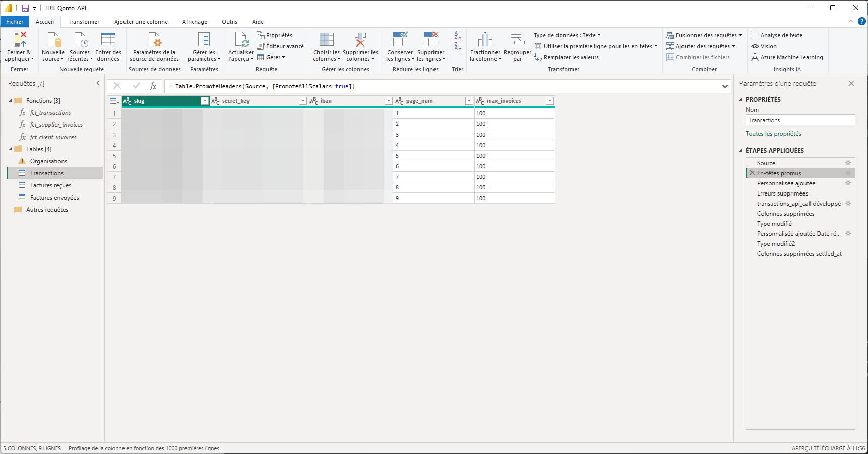Open Sources récentes icon

(80, 40)
